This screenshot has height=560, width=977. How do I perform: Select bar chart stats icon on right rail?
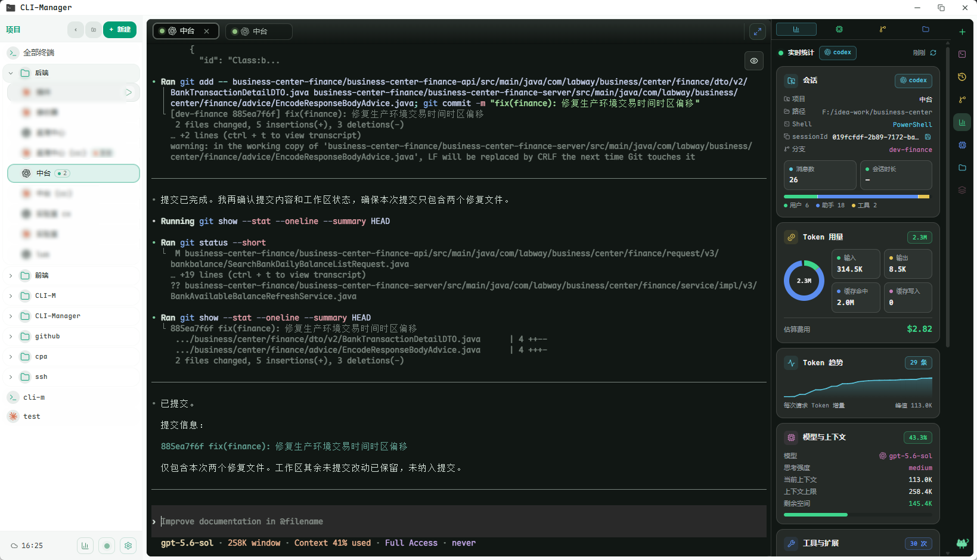click(962, 122)
